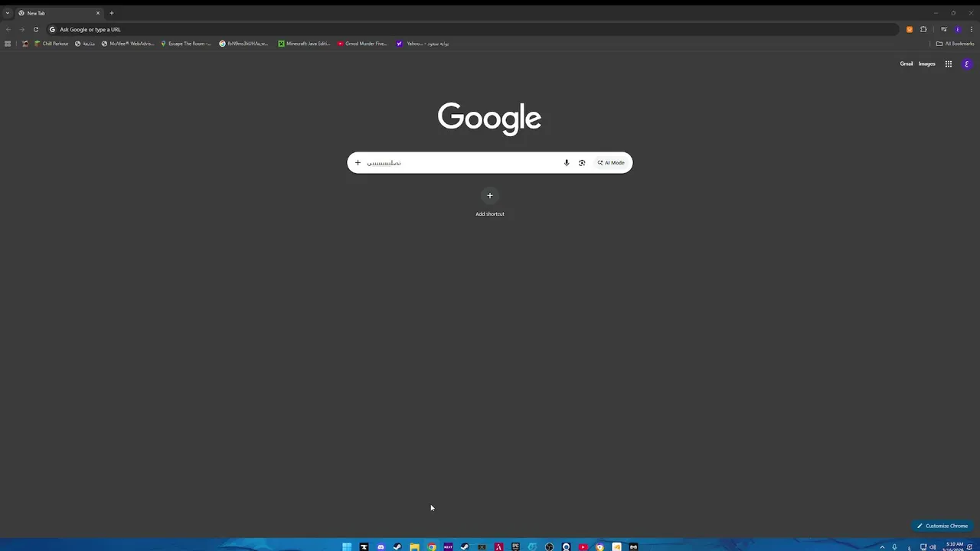Open the Yahoo bookmark
The image size is (980, 551).
(x=423, y=44)
